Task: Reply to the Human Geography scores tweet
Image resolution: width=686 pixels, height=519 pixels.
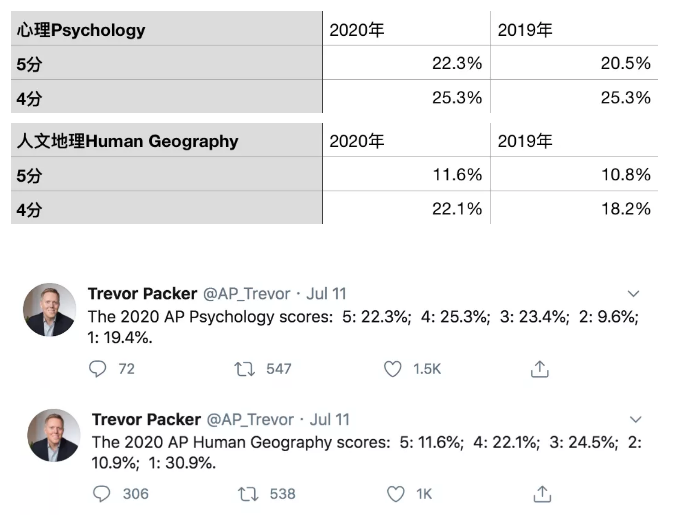Action: click(102, 494)
